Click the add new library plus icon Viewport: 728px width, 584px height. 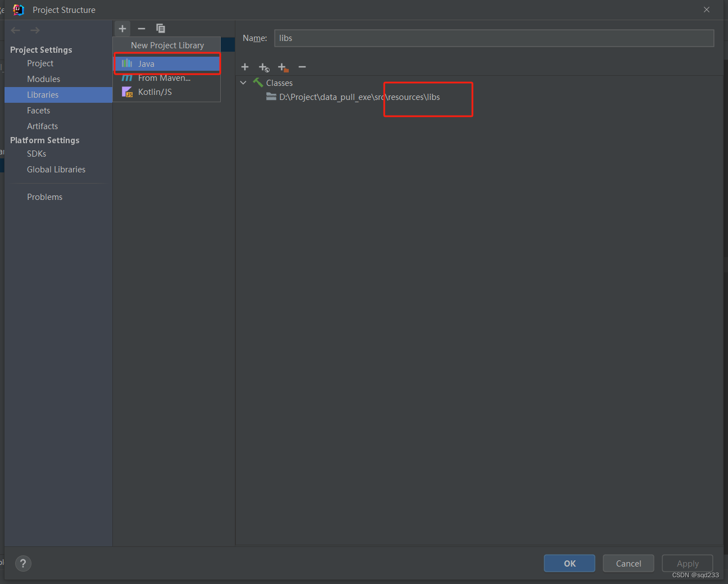coord(122,29)
